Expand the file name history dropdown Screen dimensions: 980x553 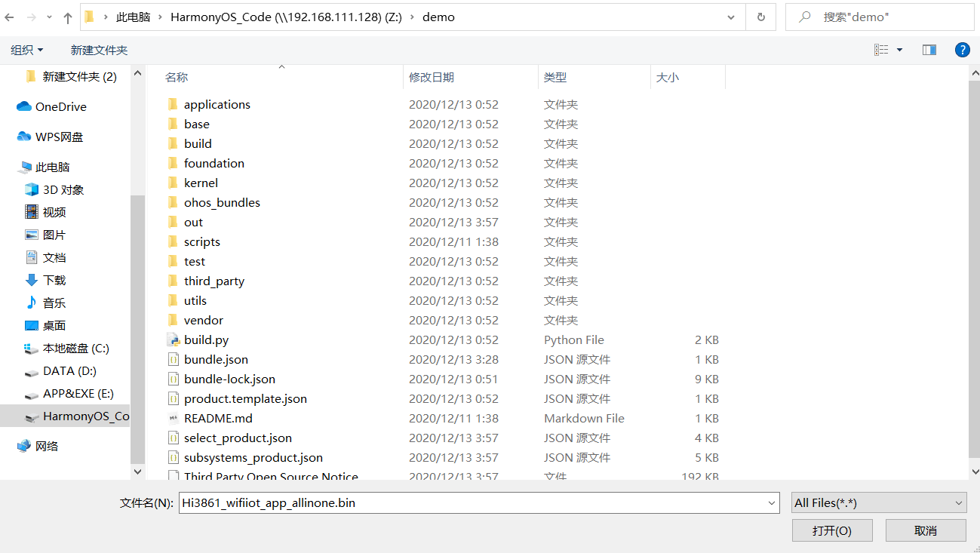click(x=772, y=503)
